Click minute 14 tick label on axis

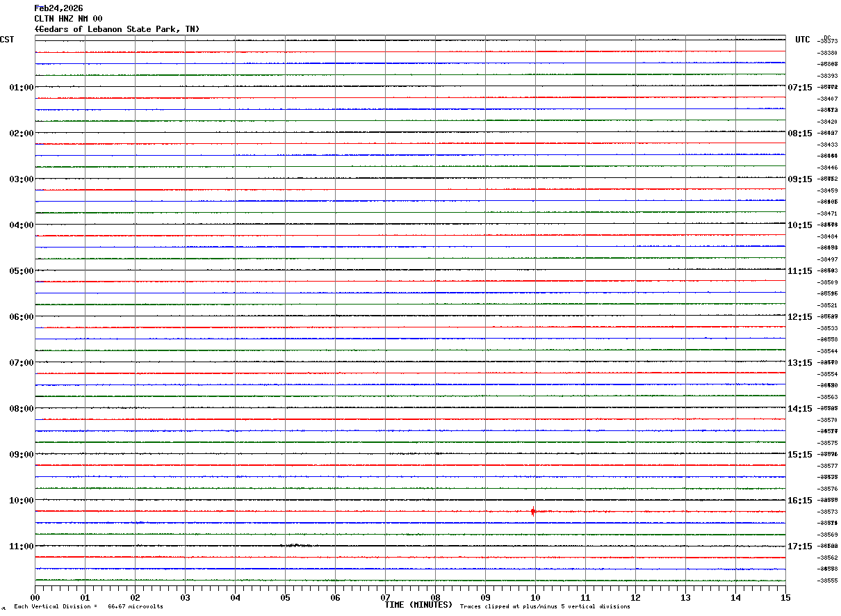click(x=735, y=597)
